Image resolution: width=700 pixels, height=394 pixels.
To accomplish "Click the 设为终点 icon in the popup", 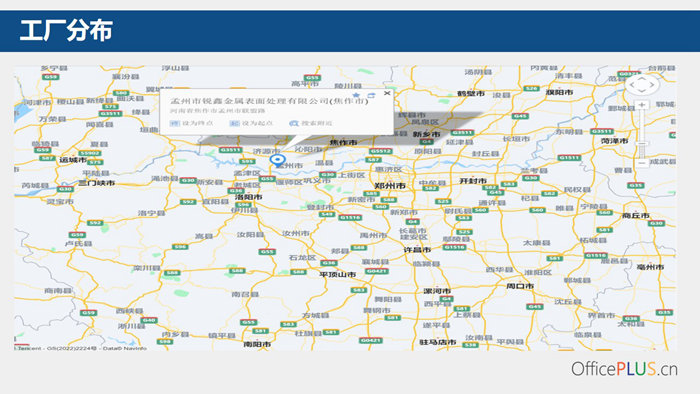I will (x=175, y=123).
